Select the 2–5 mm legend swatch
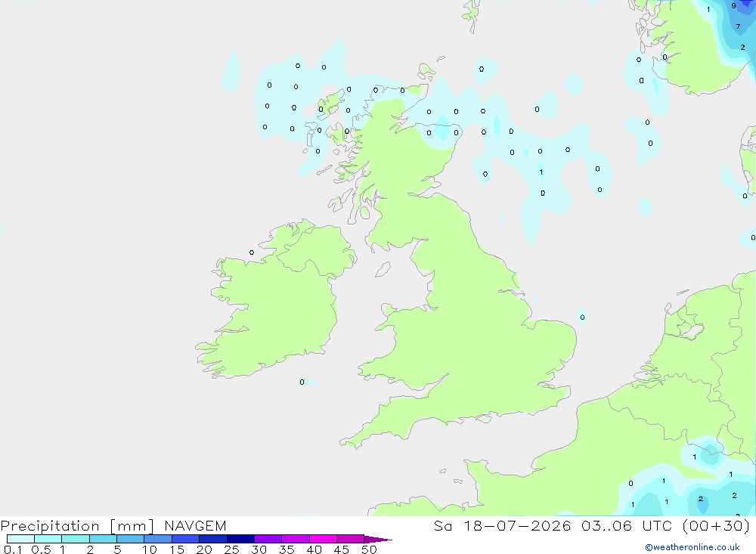The width and height of the screenshot is (756, 554). [103, 539]
